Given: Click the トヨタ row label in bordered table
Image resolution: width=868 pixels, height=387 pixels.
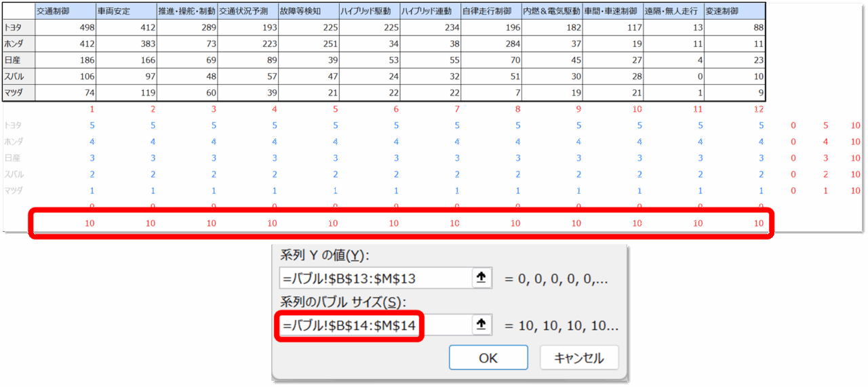Looking at the screenshot, I should [x=18, y=27].
